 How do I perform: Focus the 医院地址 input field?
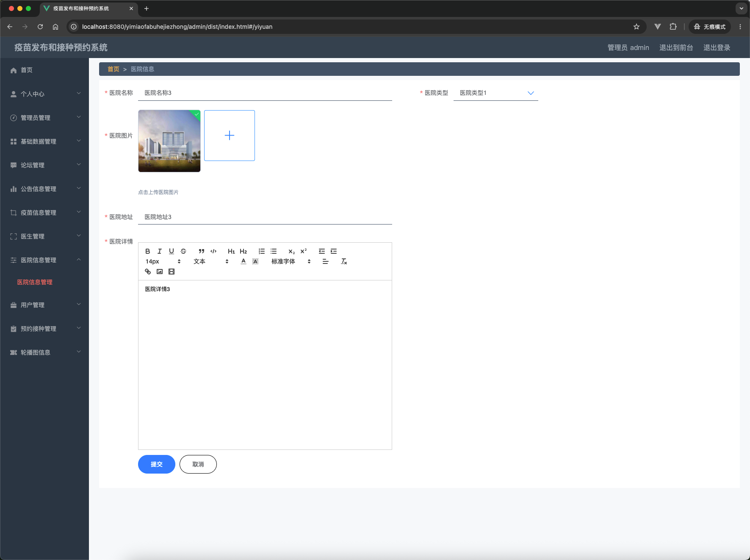click(265, 217)
